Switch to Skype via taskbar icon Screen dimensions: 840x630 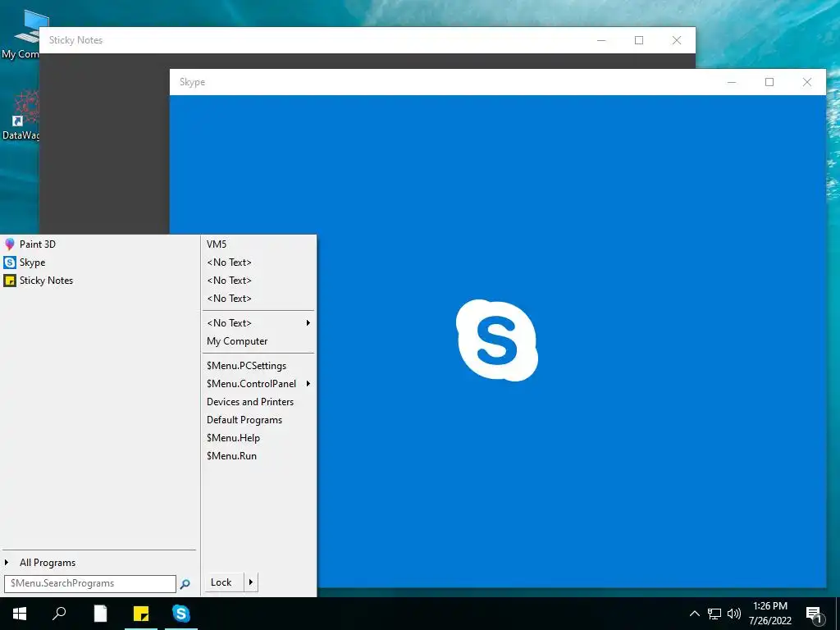[x=181, y=614]
